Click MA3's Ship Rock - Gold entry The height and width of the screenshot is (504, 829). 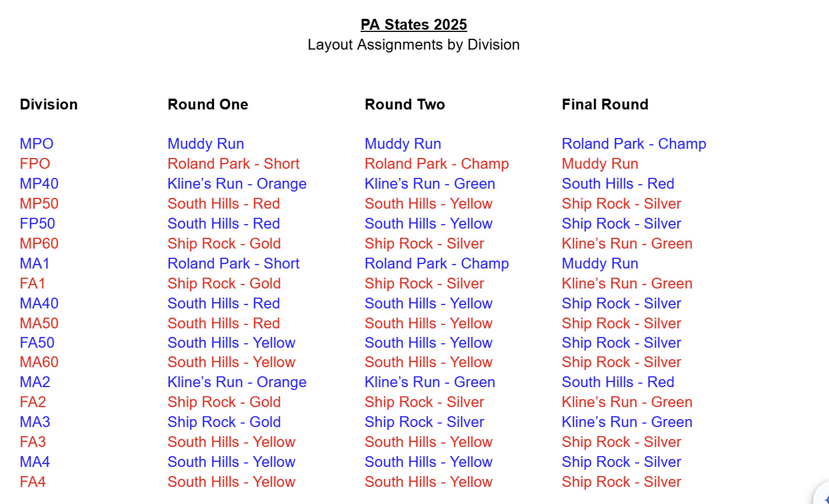point(224,422)
